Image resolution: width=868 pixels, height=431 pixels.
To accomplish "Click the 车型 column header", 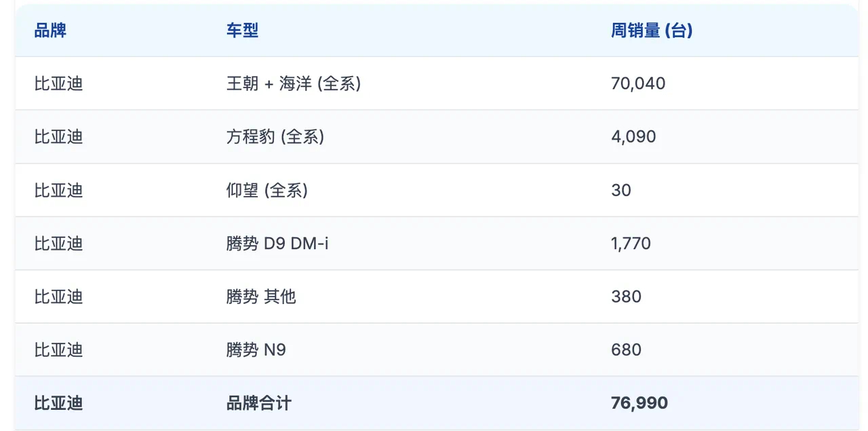I will 242,31.
